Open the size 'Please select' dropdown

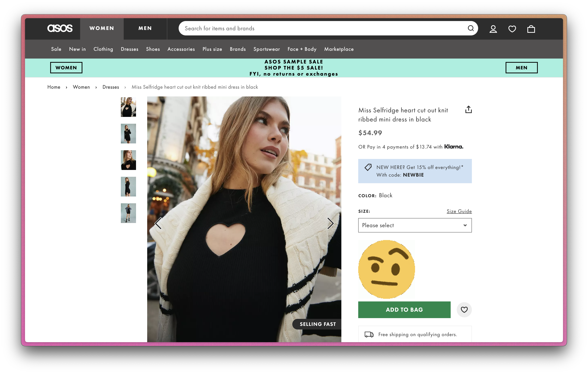tap(415, 225)
